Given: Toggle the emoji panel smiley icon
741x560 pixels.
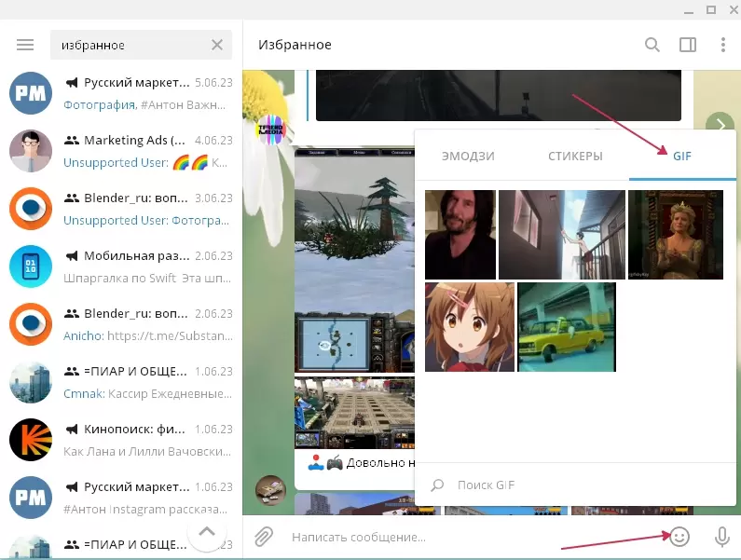Looking at the screenshot, I should click(680, 537).
